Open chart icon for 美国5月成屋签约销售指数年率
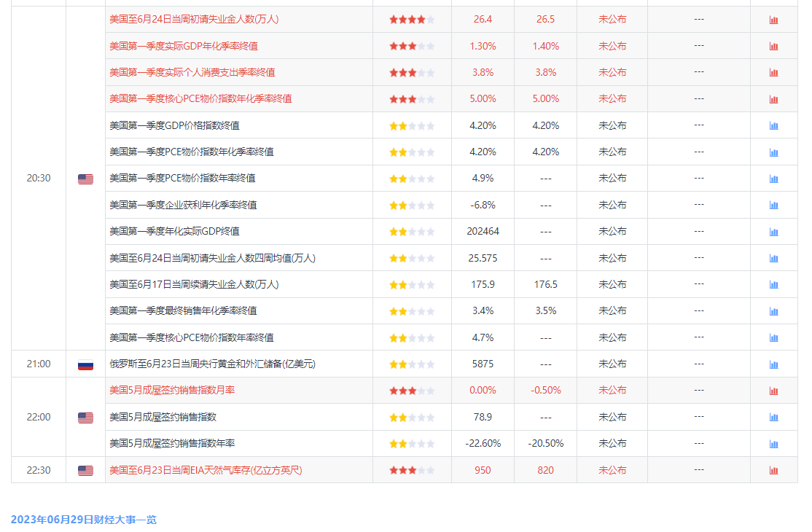This screenshot has width=812, height=532. [x=773, y=444]
